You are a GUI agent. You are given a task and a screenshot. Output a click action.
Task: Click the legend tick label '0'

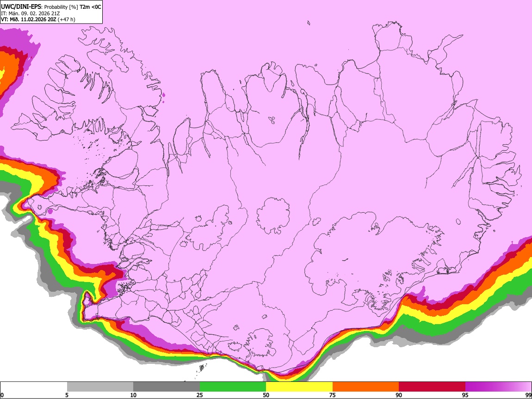pyautogui.click(x=2, y=395)
